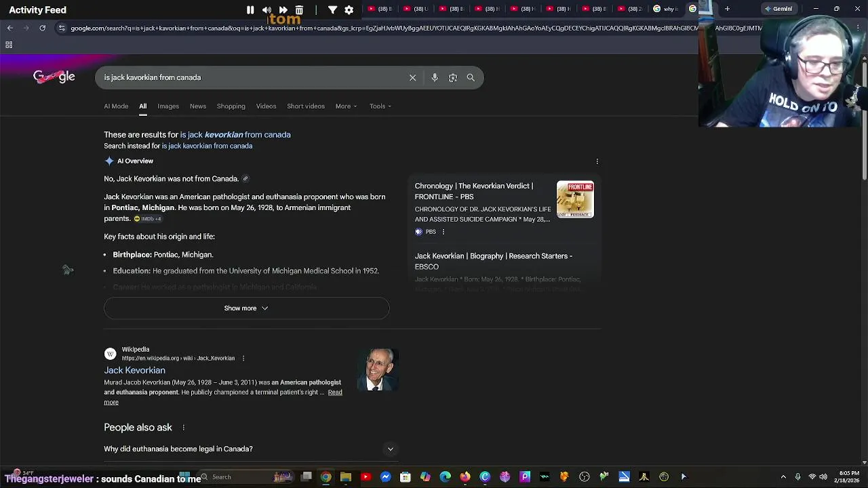Click the IMDb +4 sources chip
This screenshot has width=868, height=488.
148,219
